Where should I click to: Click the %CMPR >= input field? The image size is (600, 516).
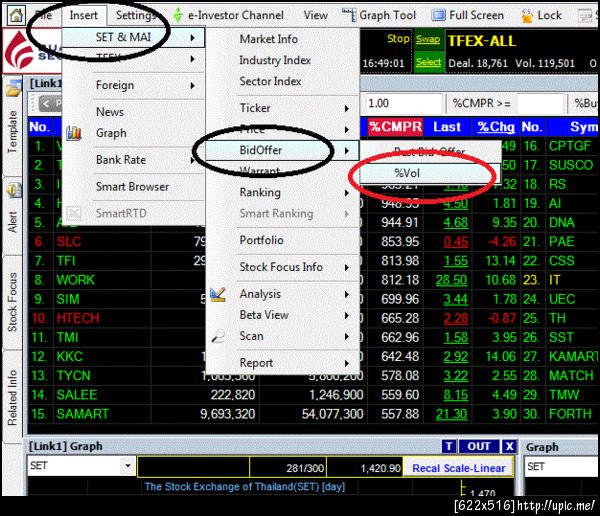pyautogui.click(x=541, y=103)
